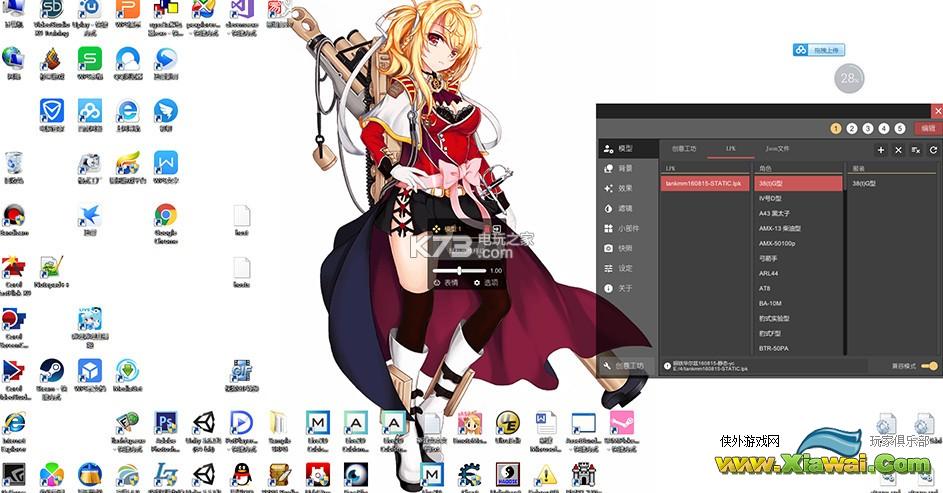Select model slot 1
The width and height of the screenshot is (943, 493).
pyautogui.click(x=836, y=128)
